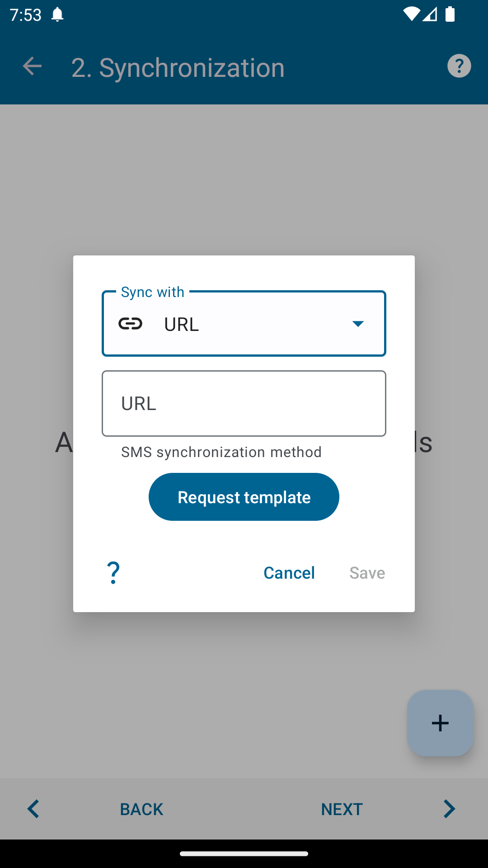Tap the home gesture pill at bottom
488x868 pixels.
(244, 854)
